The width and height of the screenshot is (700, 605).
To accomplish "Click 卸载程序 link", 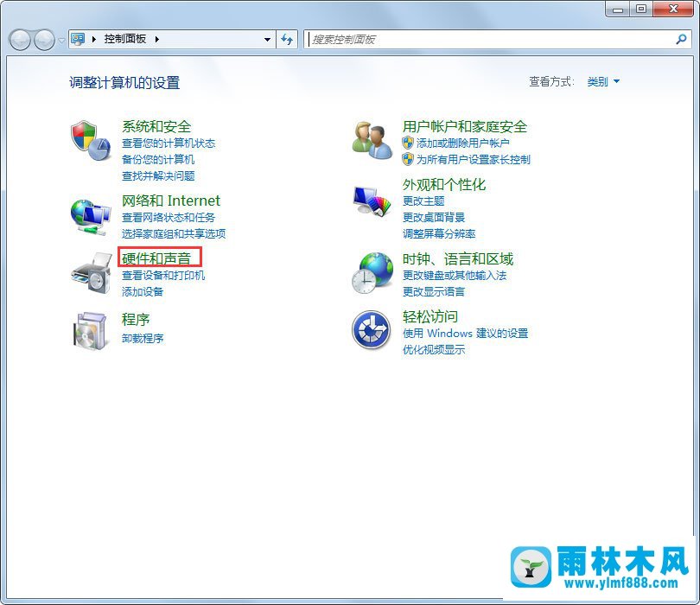I will click(143, 339).
